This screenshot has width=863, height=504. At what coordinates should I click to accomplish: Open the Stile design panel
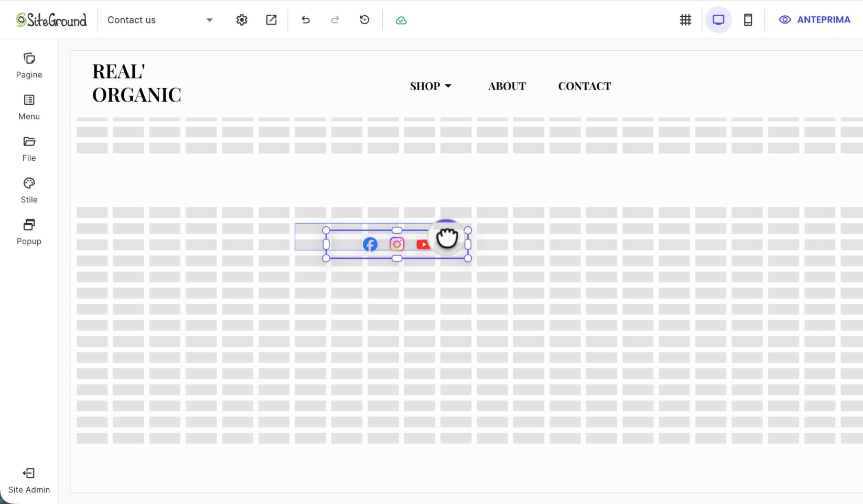click(x=29, y=191)
